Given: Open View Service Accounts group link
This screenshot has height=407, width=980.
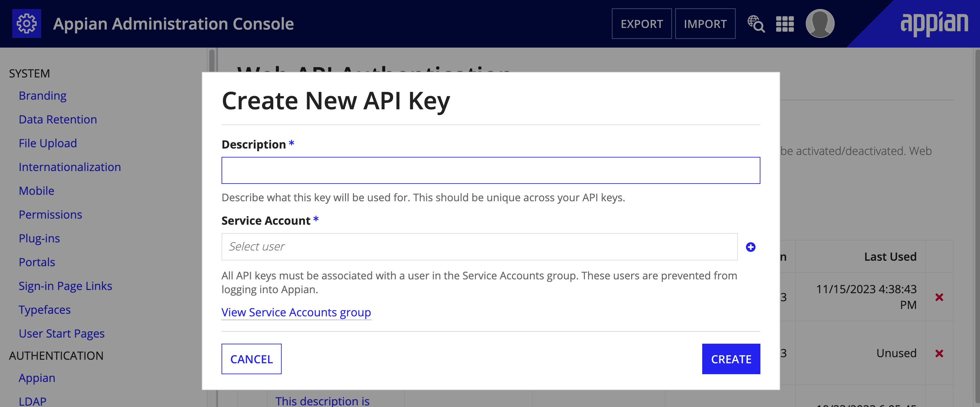Looking at the screenshot, I should coord(296,312).
